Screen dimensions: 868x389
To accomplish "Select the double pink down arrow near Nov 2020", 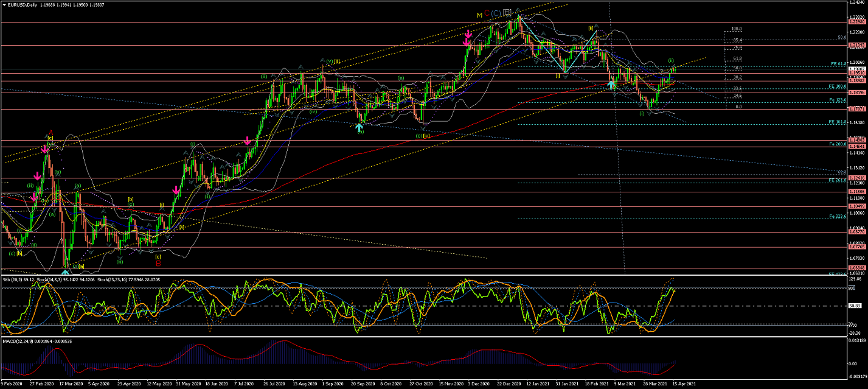I will (467, 38).
